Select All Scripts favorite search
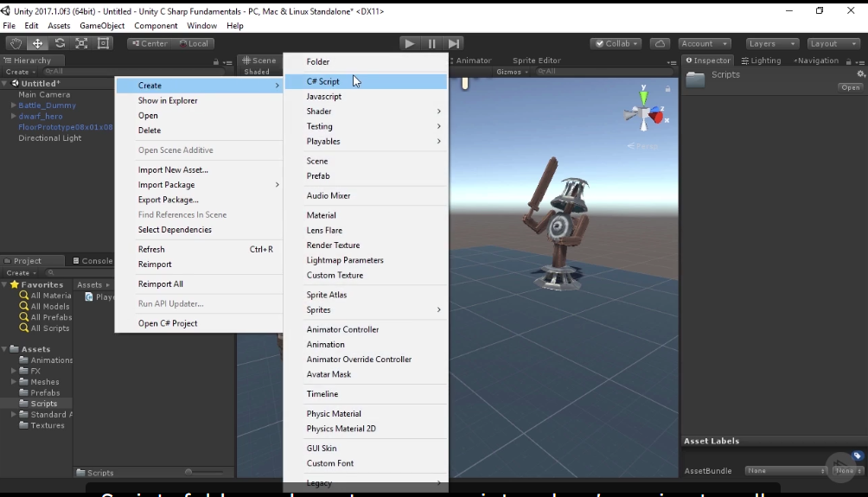This screenshot has height=497, width=868. point(44,328)
